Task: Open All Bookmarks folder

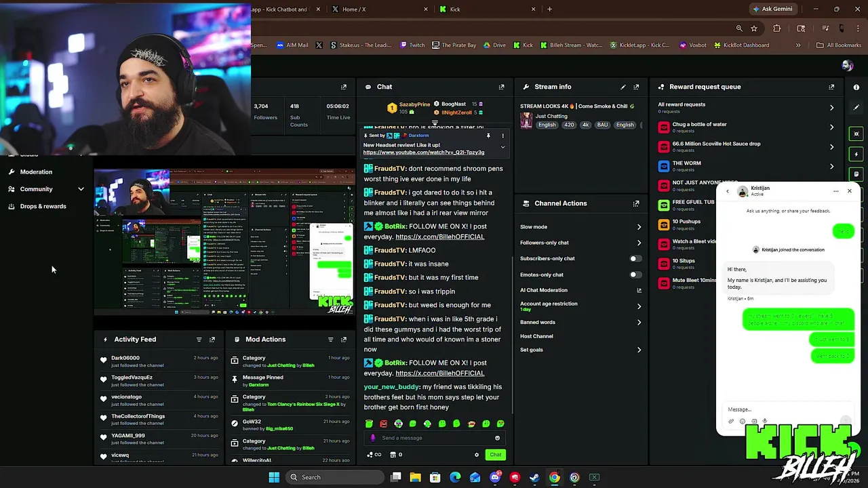Action: [839, 45]
